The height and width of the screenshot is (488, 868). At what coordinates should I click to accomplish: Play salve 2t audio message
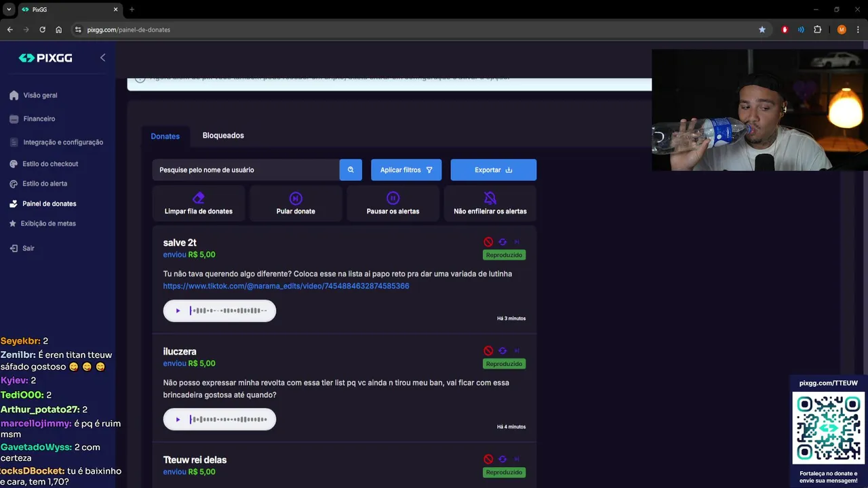pyautogui.click(x=178, y=310)
